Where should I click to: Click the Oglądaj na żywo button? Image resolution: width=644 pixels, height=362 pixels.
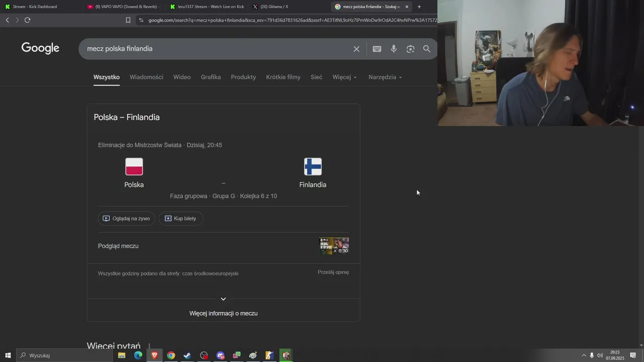126,218
